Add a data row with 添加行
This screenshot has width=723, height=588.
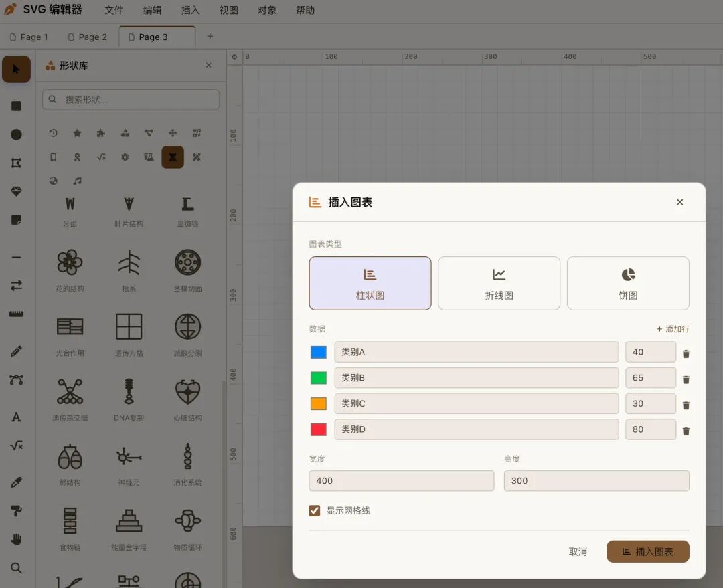[x=673, y=329]
